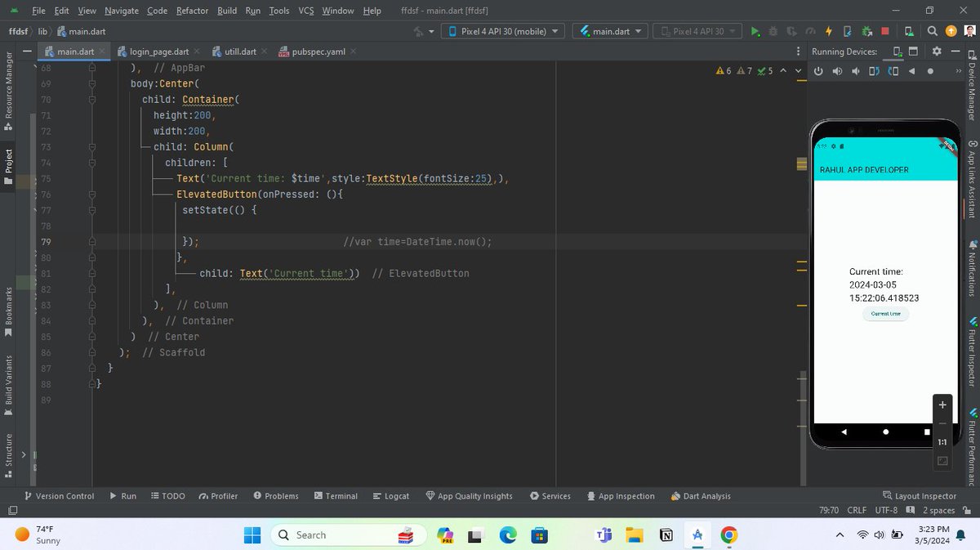
Task: Click the Debug bug icon in toolbar
Action: 773,31
